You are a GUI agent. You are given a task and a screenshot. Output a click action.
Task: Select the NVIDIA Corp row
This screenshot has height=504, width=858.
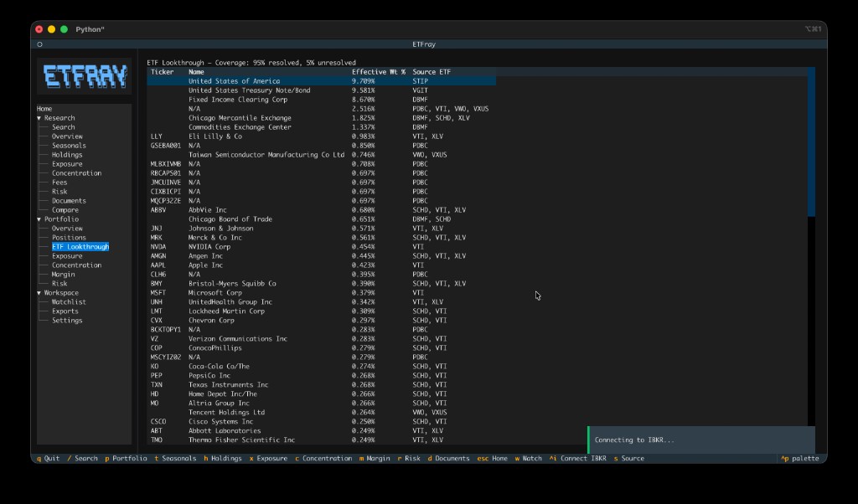coord(321,246)
